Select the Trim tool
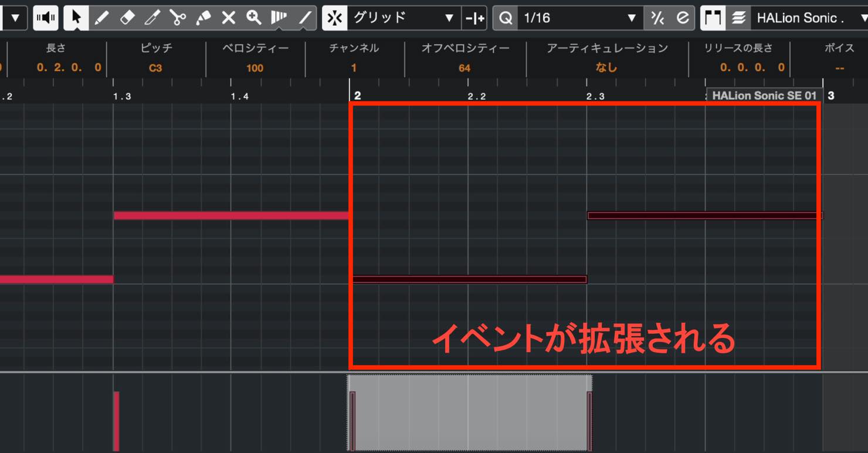This screenshot has height=453, width=868. tap(152, 18)
